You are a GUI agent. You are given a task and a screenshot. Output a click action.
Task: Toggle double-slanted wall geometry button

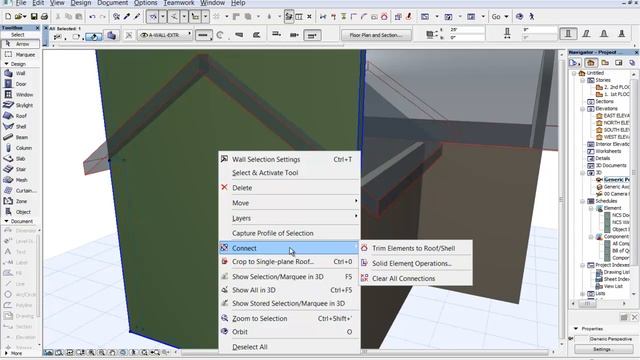pyautogui.click(x=604, y=34)
